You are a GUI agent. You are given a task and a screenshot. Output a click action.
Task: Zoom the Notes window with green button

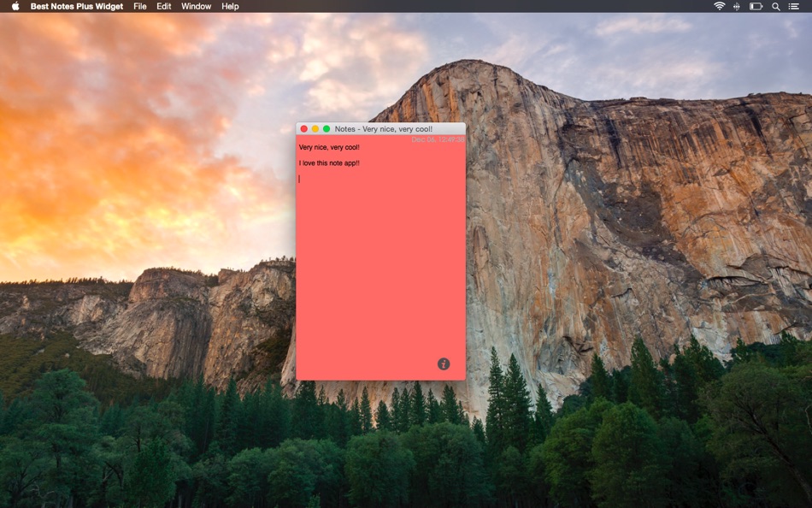click(327, 128)
